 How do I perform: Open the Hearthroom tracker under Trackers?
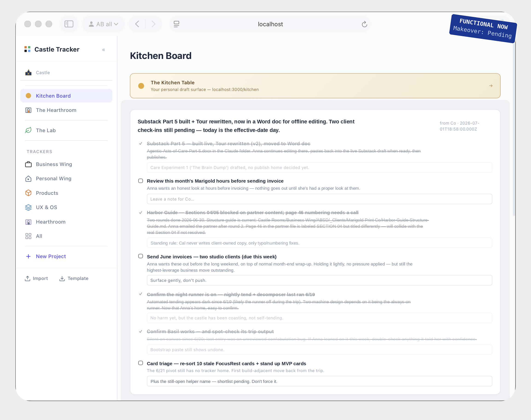66,222
